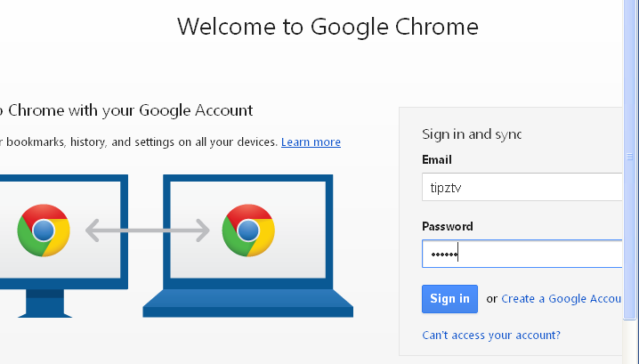Click the gray two-way sync arrow
639x364 pixels.
coord(148,231)
